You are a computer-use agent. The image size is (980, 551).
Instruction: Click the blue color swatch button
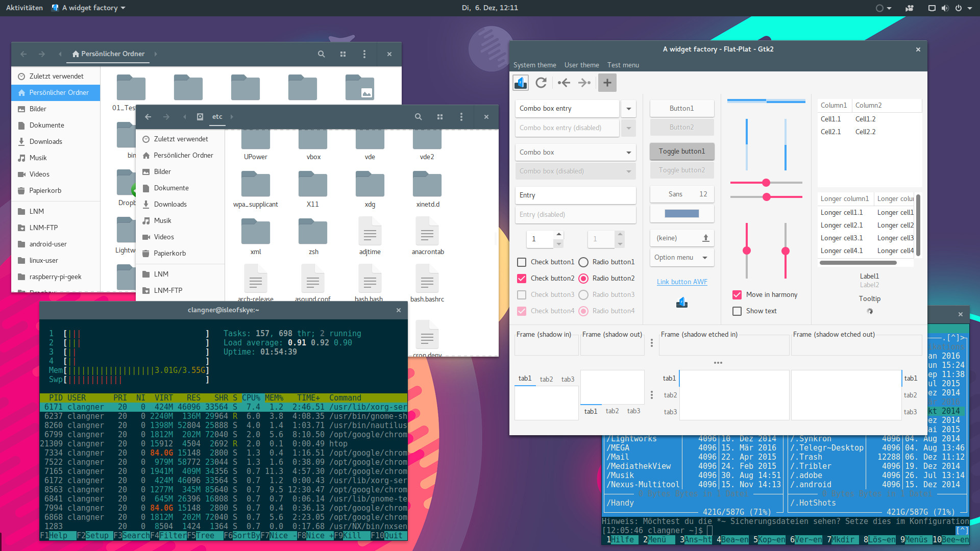(681, 214)
